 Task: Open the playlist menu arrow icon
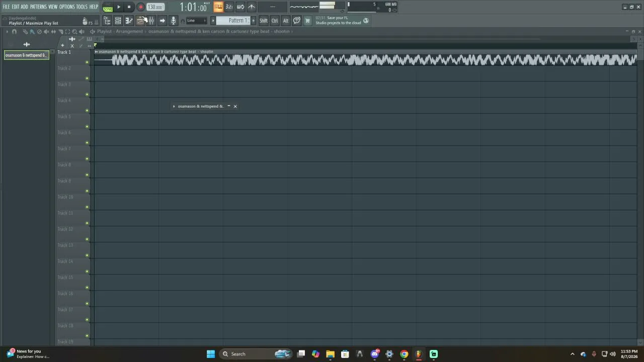coord(7,32)
